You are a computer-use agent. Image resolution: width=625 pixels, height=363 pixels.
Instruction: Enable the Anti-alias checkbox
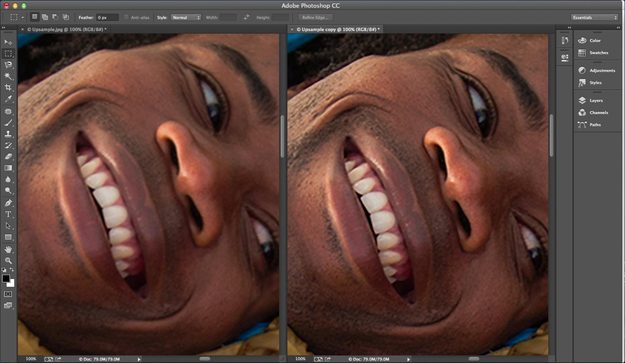(126, 18)
